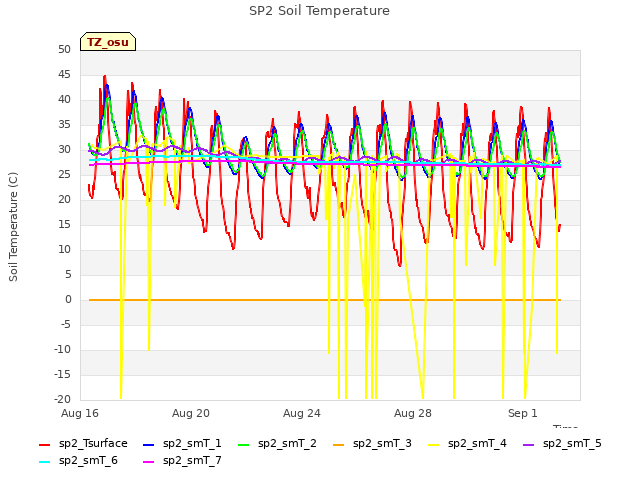640x480 pixels.
Task: Toggle the sp2_smT_1 legend entry
Action: (182, 444)
